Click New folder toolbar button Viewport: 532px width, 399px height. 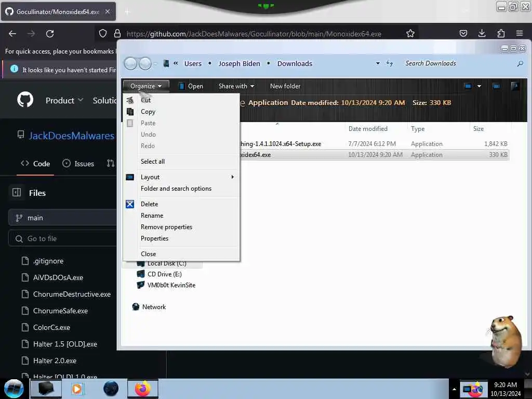click(285, 86)
